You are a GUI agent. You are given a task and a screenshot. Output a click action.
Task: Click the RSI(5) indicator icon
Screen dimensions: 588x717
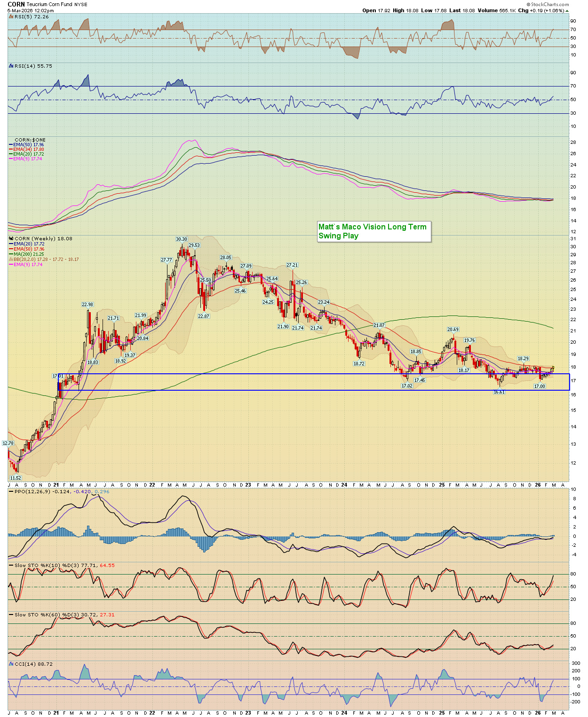click(11, 16)
